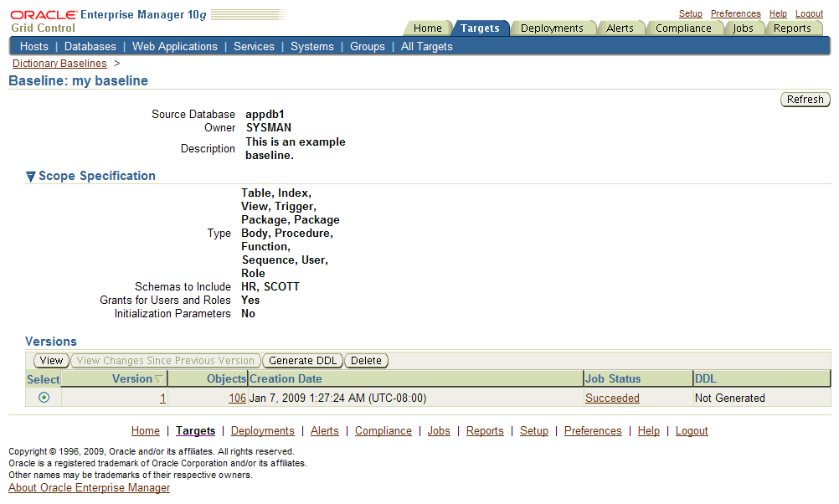Click the source database name appdb1

point(265,114)
